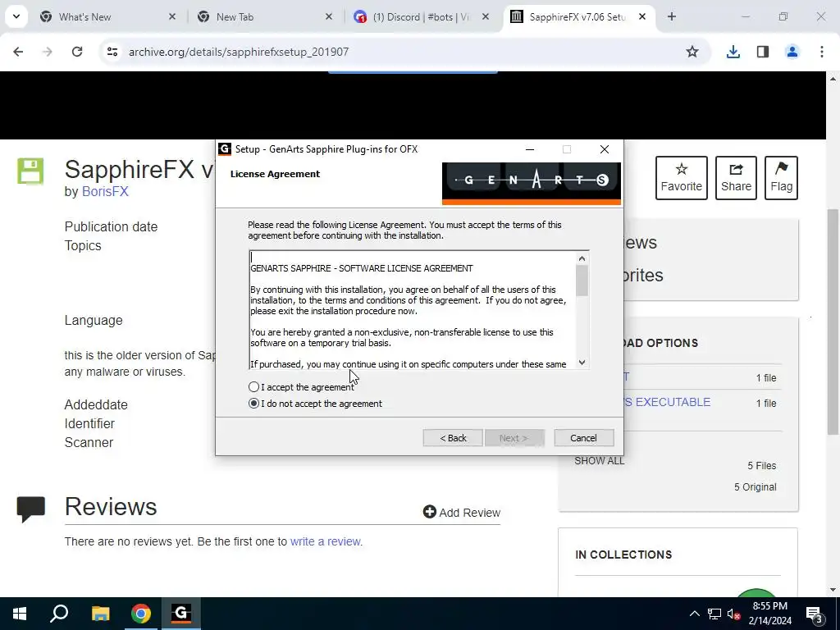The width and height of the screenshot is (840, 630).
Task: Minimize the GenArts Setup window
Action: click(530, 149)
